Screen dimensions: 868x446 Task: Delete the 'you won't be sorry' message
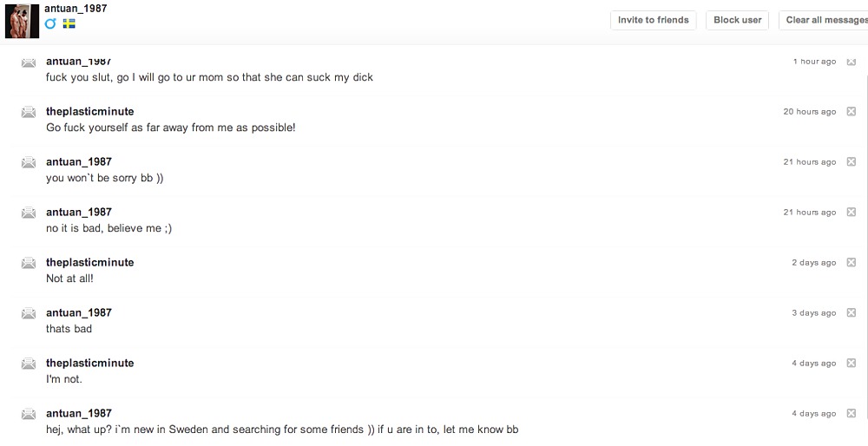point(851,162)
